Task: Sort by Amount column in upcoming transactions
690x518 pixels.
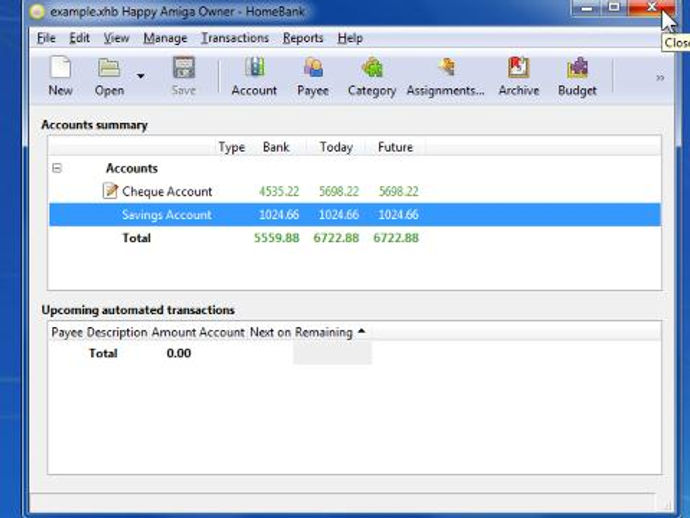Action: tap(173, 332)
